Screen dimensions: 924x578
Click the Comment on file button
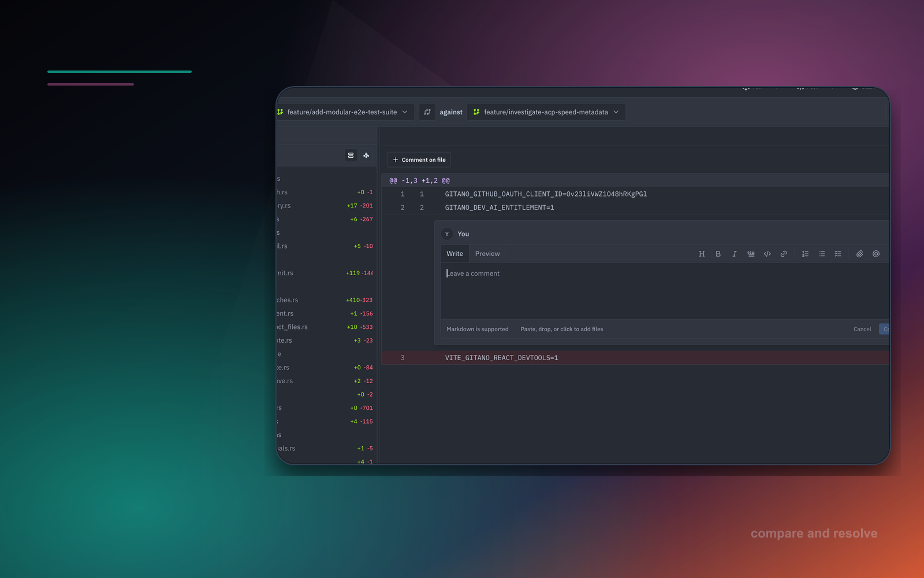(419, 160)
